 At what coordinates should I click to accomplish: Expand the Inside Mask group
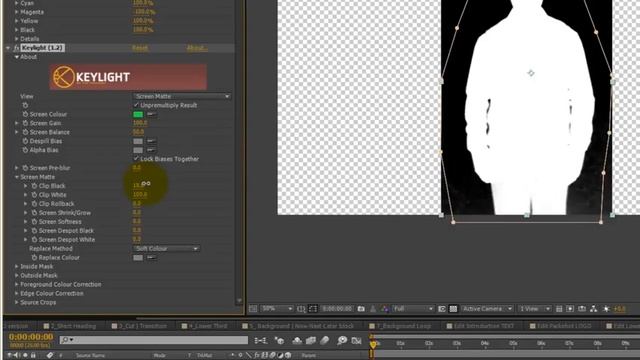(x=17, y=267)
